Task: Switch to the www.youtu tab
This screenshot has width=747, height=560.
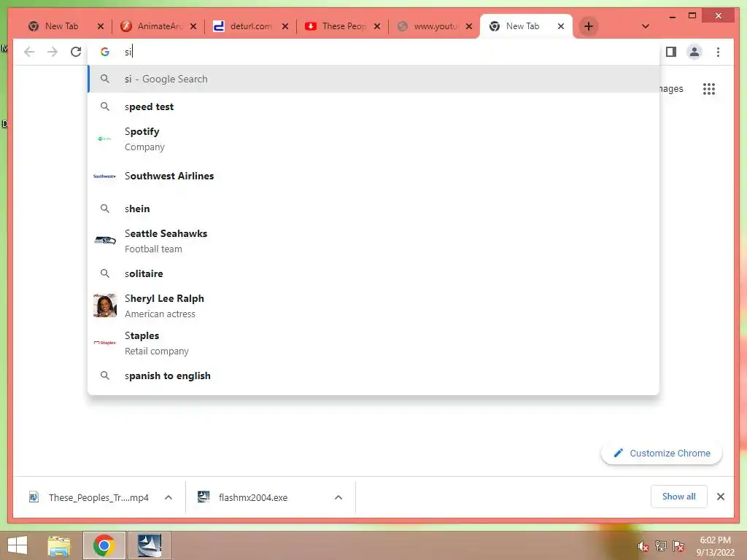Action: (x=434, y=26)
